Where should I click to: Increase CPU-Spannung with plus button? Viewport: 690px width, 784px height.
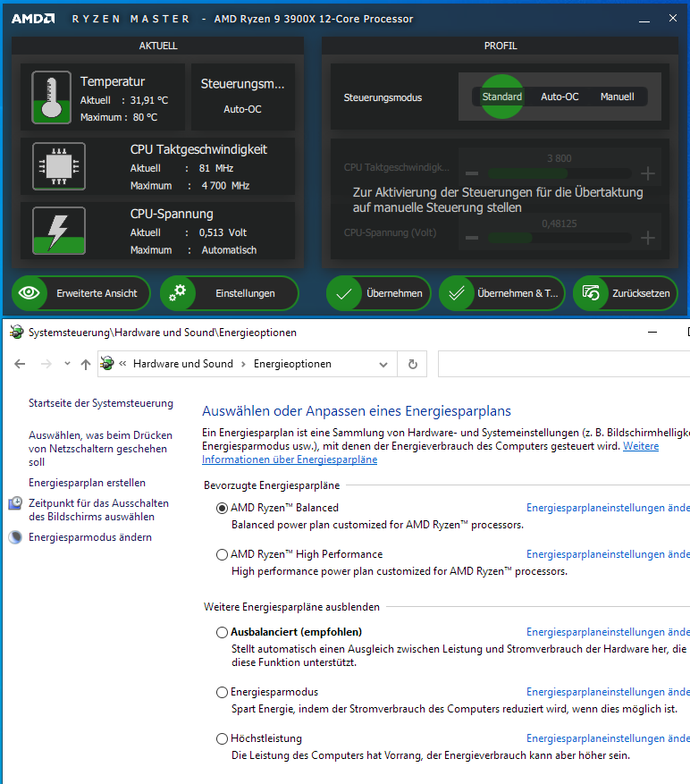647,238
